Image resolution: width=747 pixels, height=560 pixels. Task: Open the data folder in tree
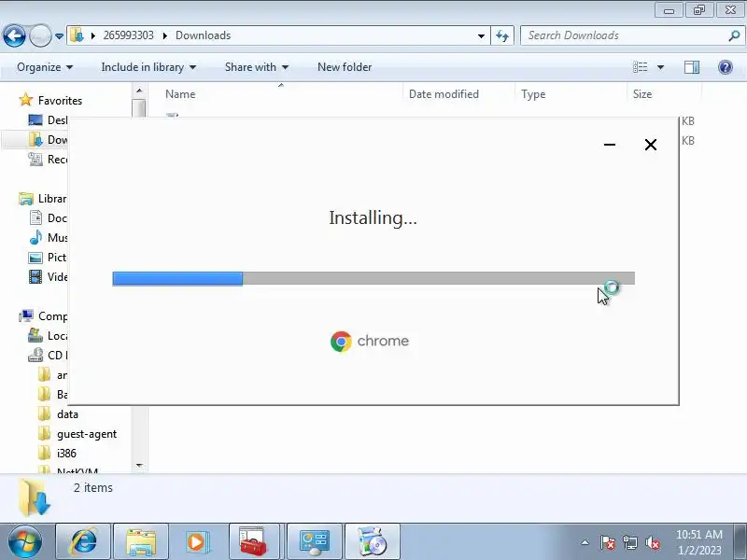58,414
